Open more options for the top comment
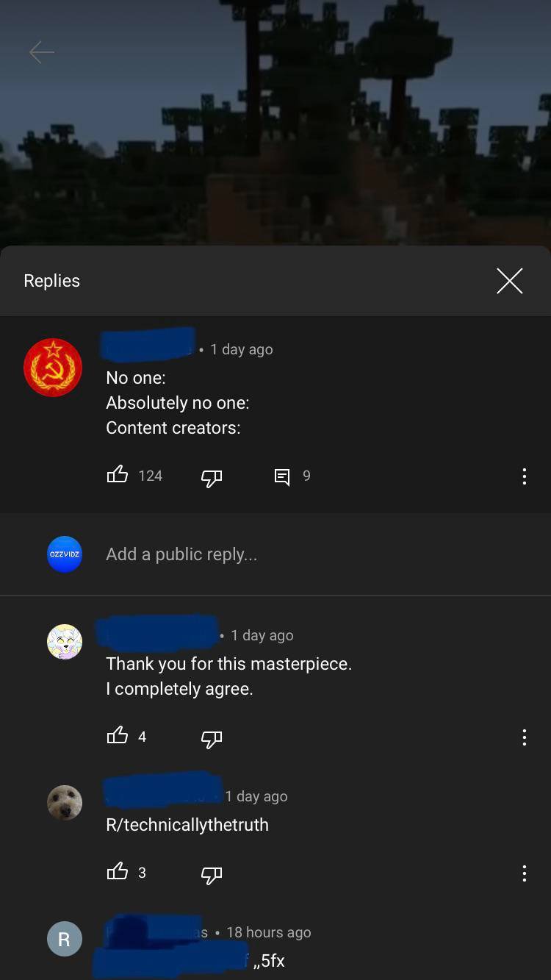The width and height of the screenshot is (551, 980). [524, 476]
